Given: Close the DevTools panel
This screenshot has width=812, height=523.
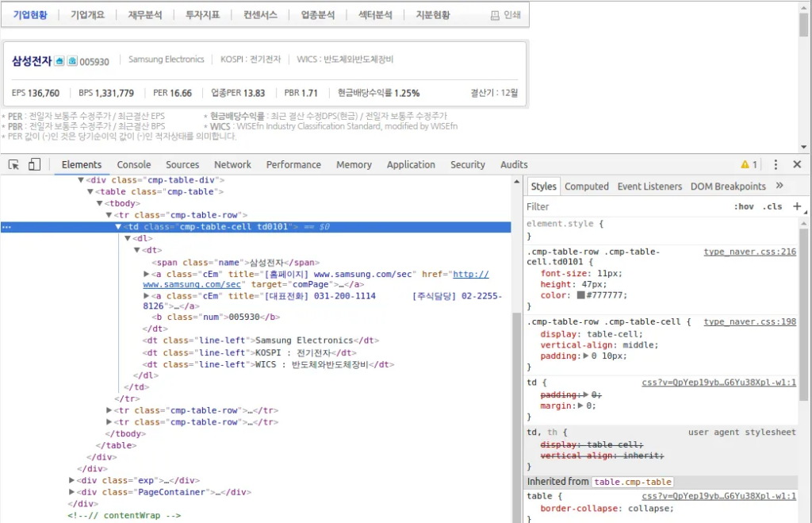Looking at the screenshot, I should point(797,164).
